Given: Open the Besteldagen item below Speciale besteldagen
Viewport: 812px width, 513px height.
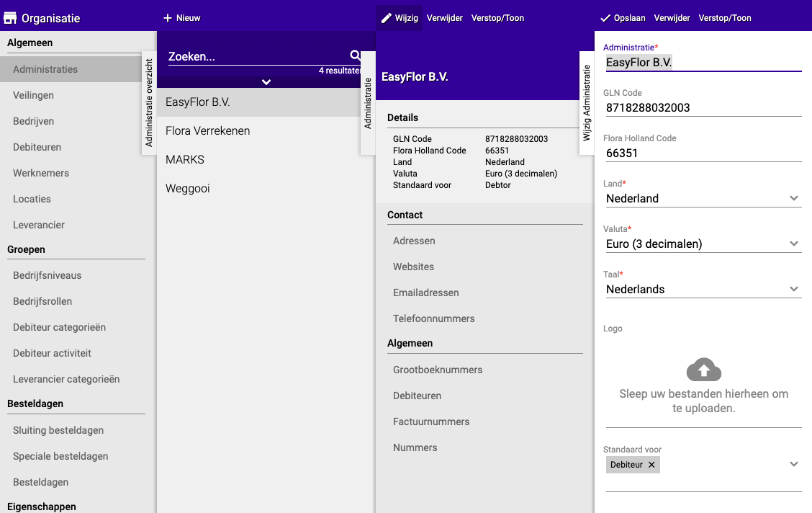Looking at the screenshot, I should tap(41, 483).
